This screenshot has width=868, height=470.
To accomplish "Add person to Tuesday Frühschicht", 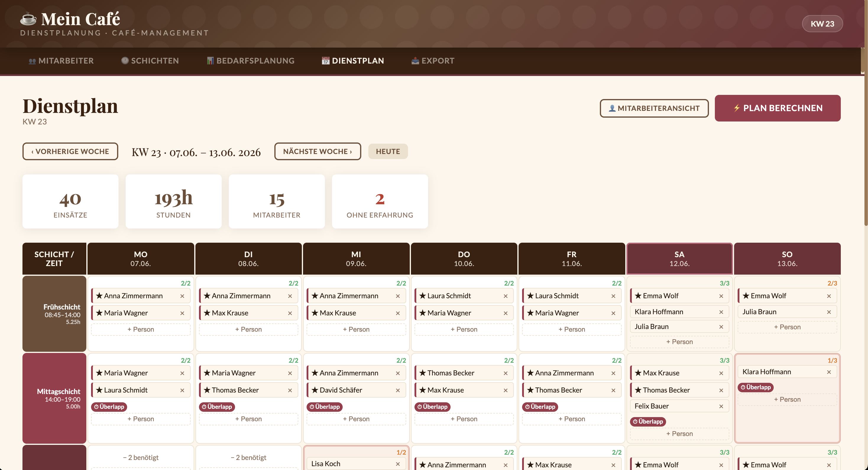I will pos(248,329).
